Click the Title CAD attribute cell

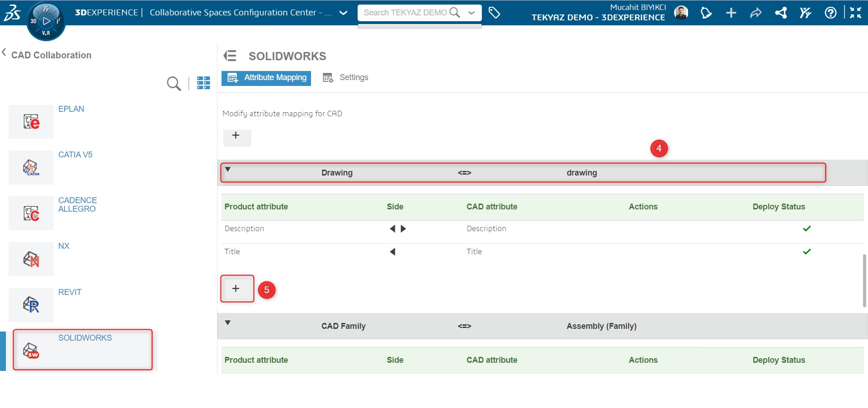474,252
